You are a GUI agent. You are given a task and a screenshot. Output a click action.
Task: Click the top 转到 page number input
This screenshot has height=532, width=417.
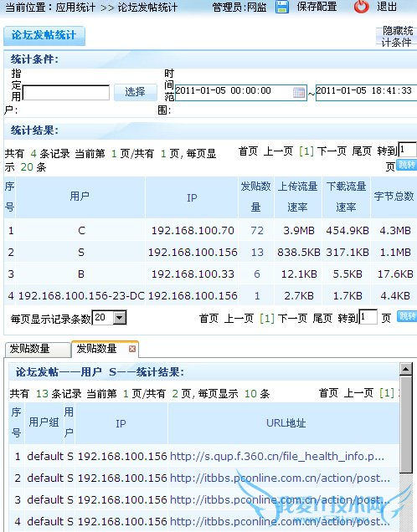pos(407,150)
